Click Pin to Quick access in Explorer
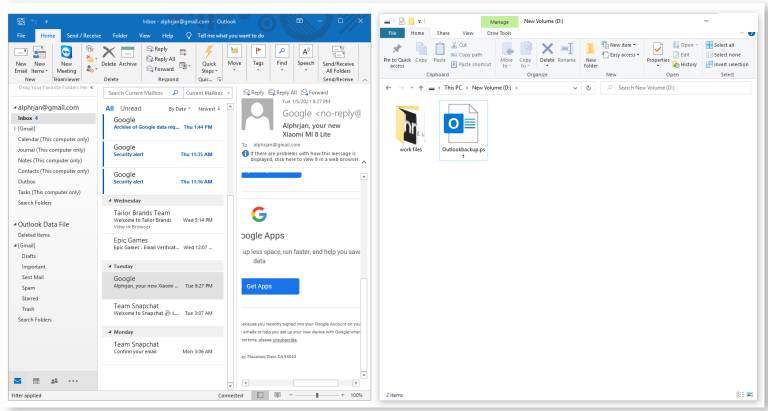 [x=397, y=56]
